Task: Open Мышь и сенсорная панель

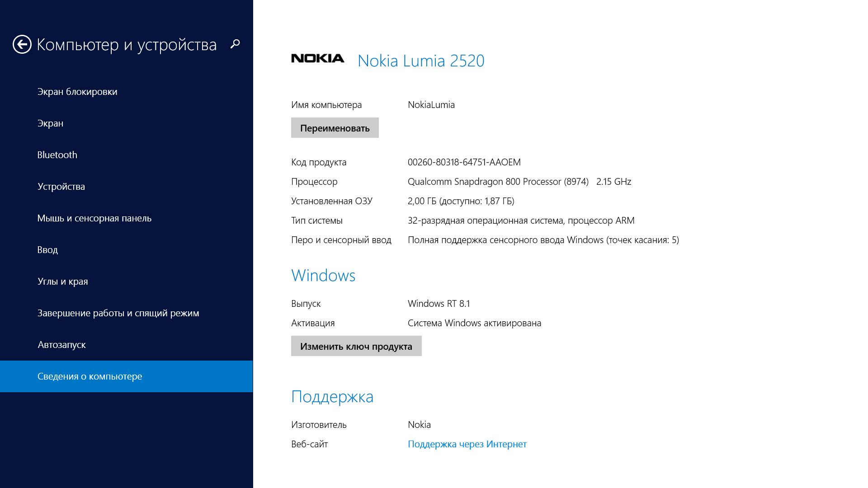Action: tap(127, 218)
